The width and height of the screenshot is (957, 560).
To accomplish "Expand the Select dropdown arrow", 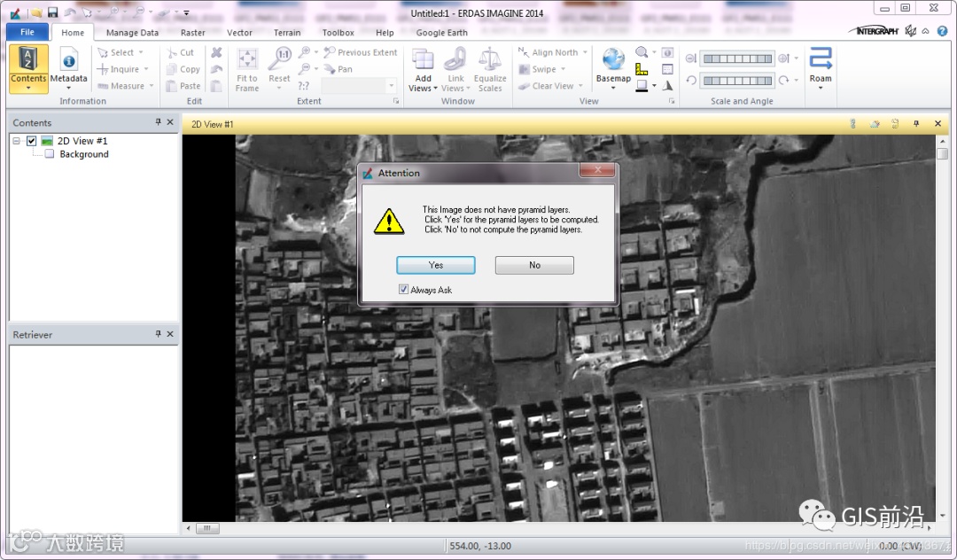I will 141,52.
